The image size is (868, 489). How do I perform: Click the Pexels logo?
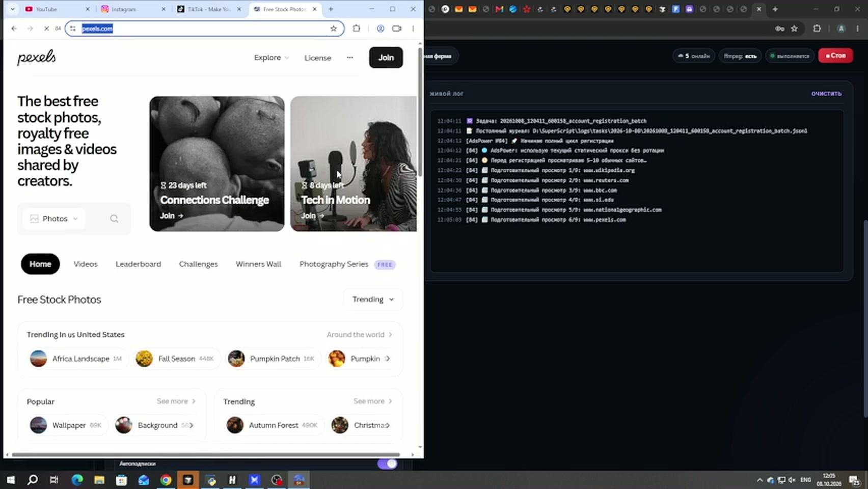pos(37,57)
